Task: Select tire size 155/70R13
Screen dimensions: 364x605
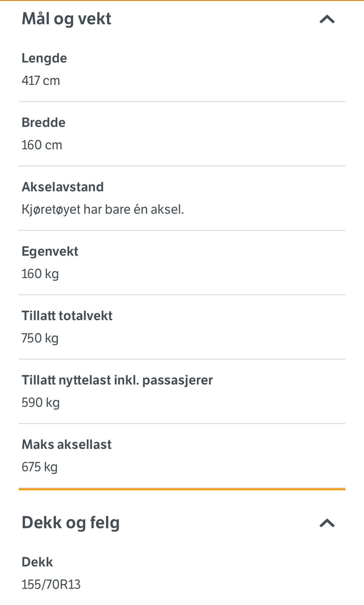Action: [x=51, y=585]
